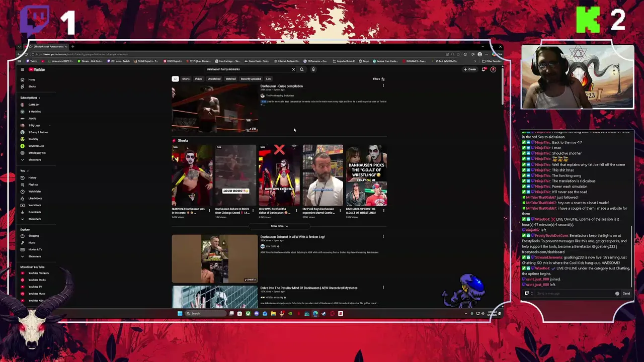Open Music under Explore
Image resolution: width=644 pixels, height=362 pixels.
coord(32,243)
